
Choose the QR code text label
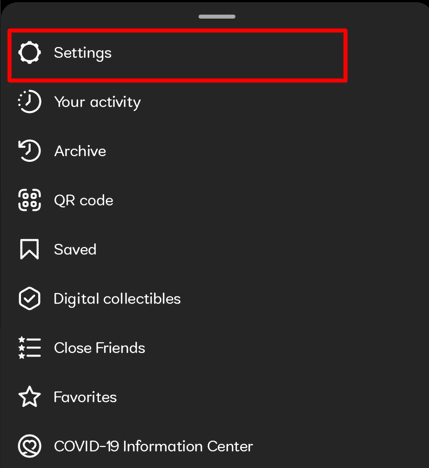84,201
